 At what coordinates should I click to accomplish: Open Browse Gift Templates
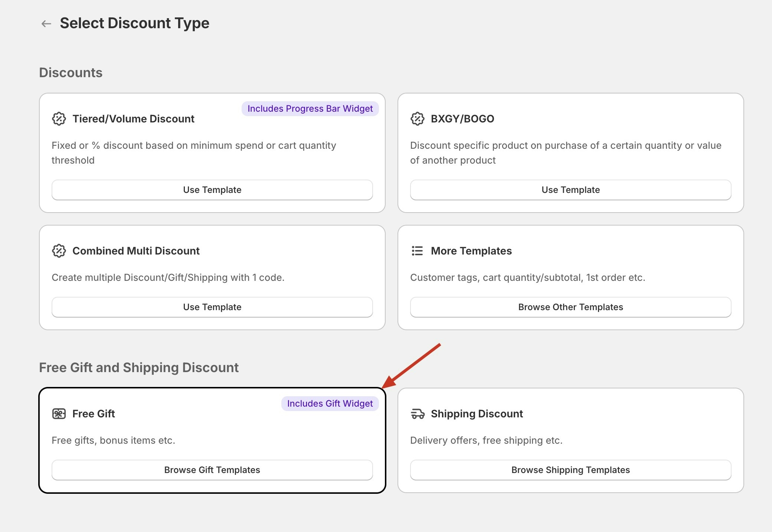212,470
